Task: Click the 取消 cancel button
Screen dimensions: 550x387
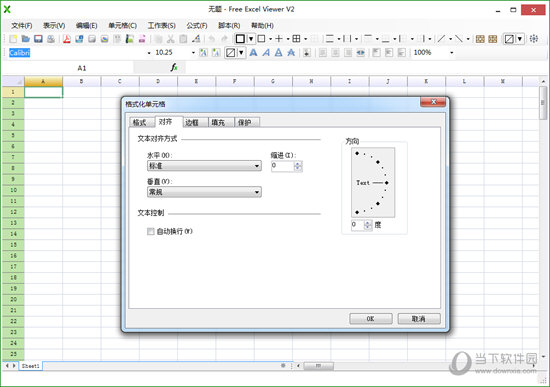Action: 419,319
